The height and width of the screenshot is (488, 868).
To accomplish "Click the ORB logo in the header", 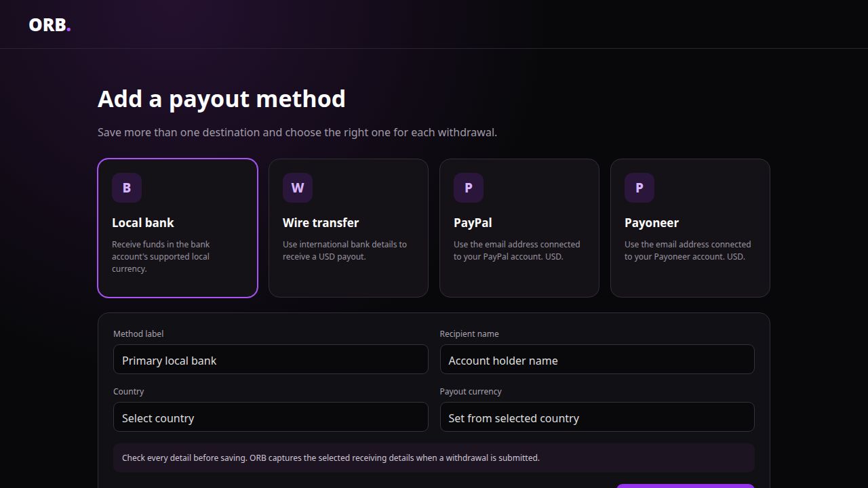I will coord(50,25).
